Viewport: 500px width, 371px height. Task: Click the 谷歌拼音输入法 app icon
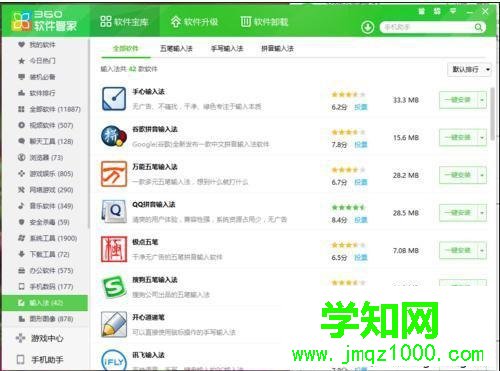(x=114, y=136)
